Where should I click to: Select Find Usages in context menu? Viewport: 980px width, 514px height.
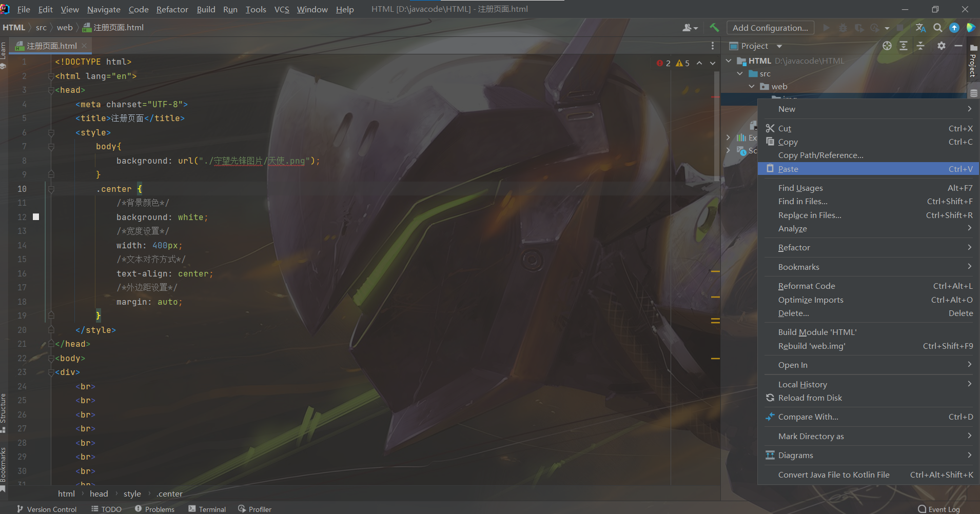868,188
